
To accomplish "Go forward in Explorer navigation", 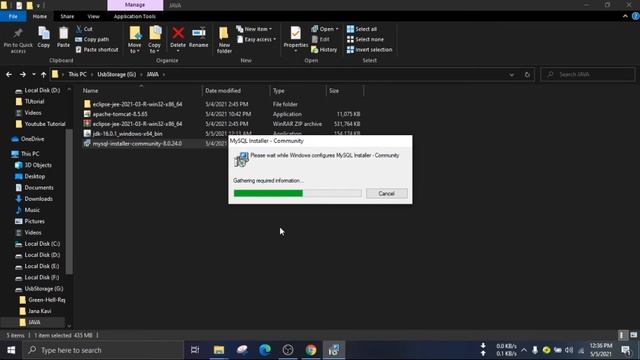I will tap(22, 74).
